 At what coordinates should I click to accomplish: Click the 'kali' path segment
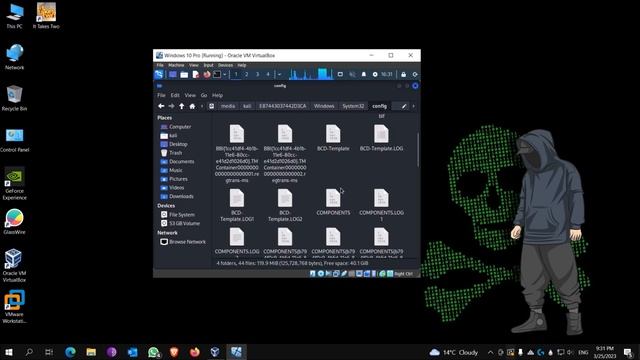pos(247,106)
